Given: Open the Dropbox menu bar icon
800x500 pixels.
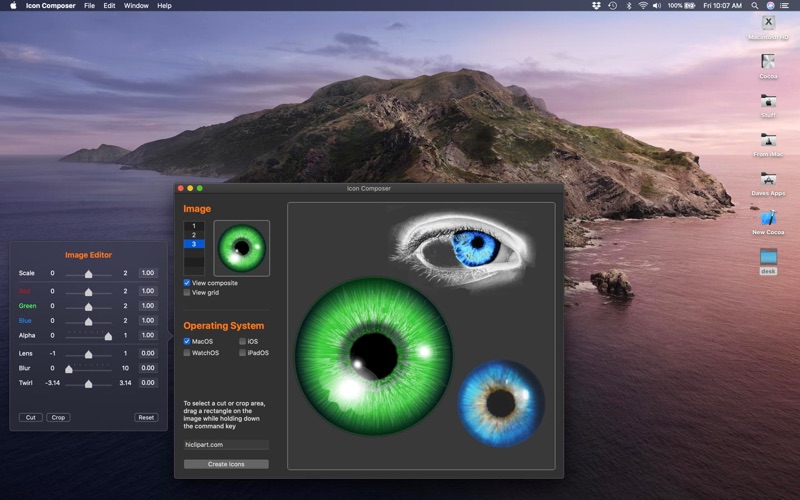Looking at the screenshot, I should coord(596,6).
